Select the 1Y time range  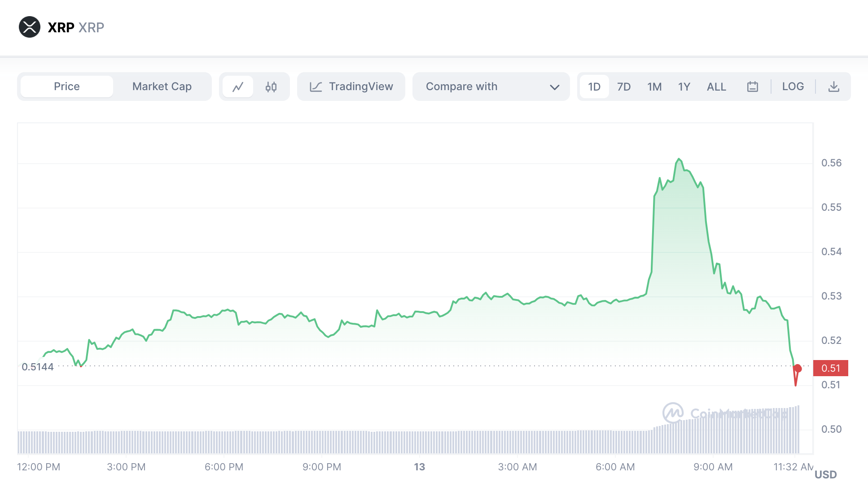(x=684, y=87)
